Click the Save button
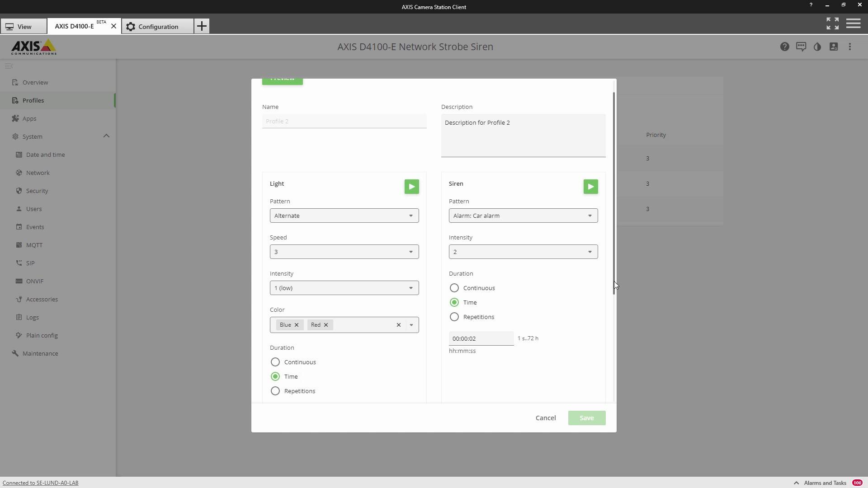 pos(586,418)
